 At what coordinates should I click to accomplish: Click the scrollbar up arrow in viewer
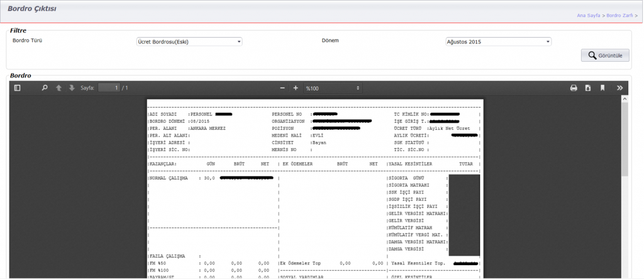point(625,100)
